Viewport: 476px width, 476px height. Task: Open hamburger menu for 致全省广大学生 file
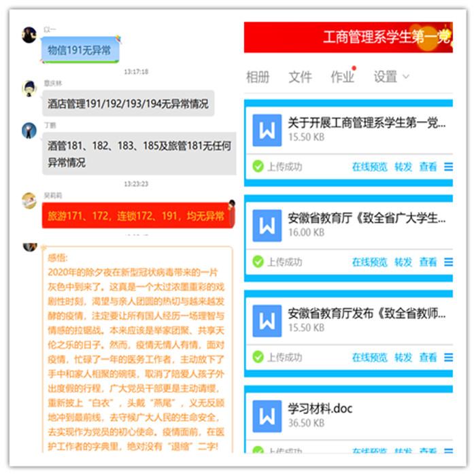tap(448, 262)
